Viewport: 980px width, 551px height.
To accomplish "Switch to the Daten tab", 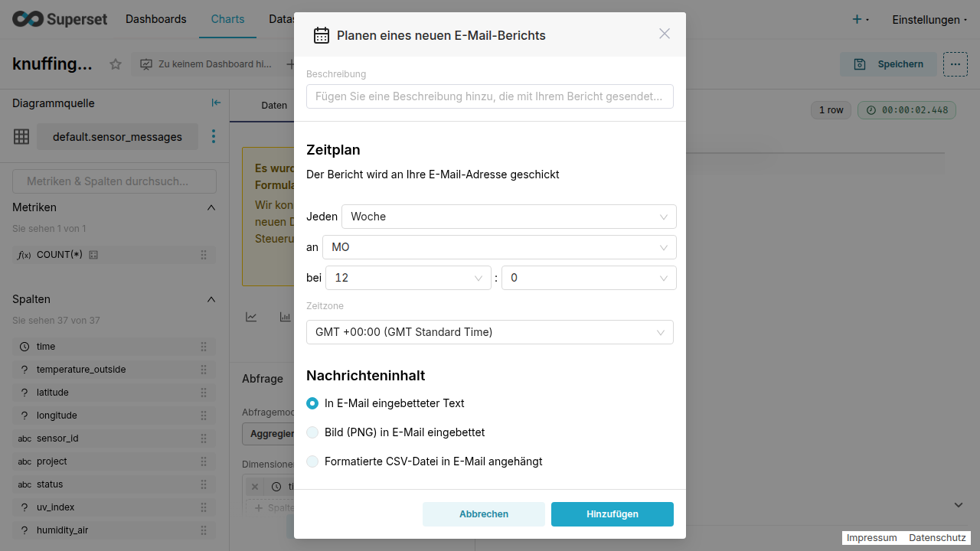I will (x=273, y=106).
